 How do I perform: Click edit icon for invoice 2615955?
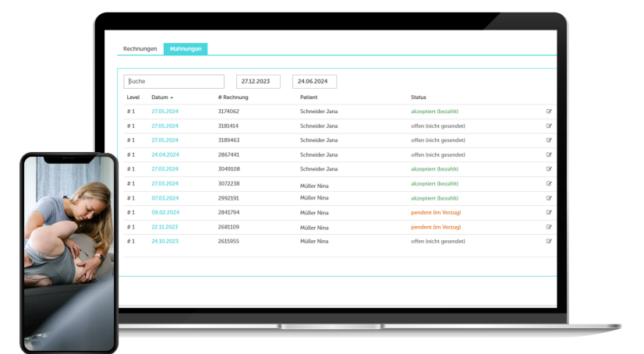click(549, 241)
